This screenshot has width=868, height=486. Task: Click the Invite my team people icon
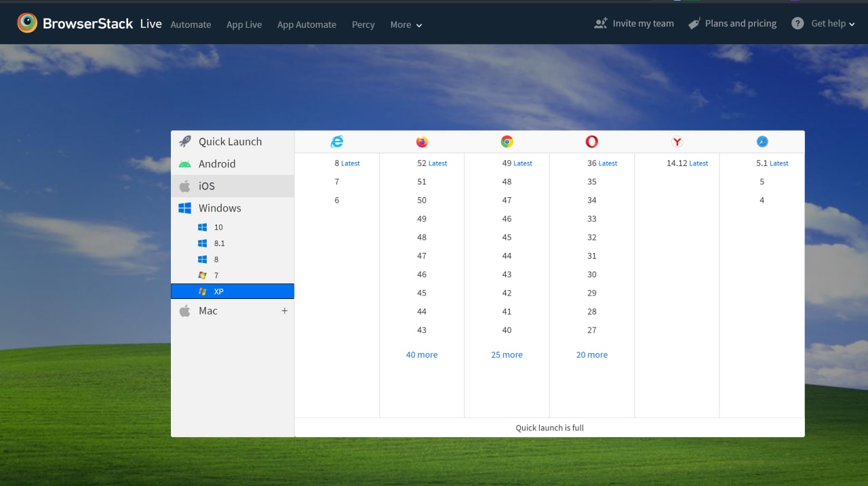click(601, 23)
